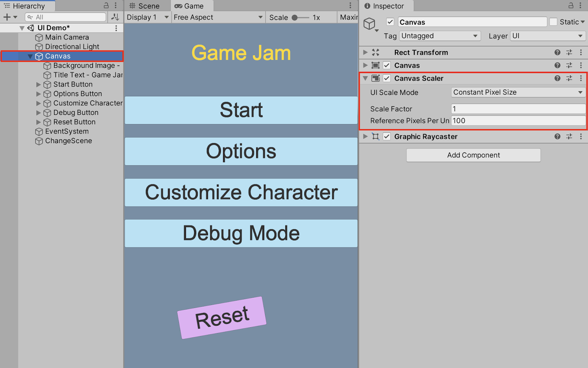This screenshot has width=588, height=368.
Task: Open Rect Transform help icon
Action: (557, 53)
